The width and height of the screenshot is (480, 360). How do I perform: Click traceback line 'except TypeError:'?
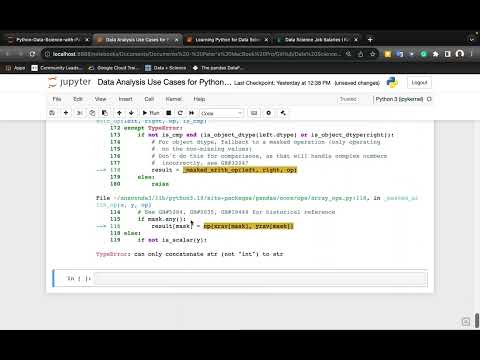point(153,128)
